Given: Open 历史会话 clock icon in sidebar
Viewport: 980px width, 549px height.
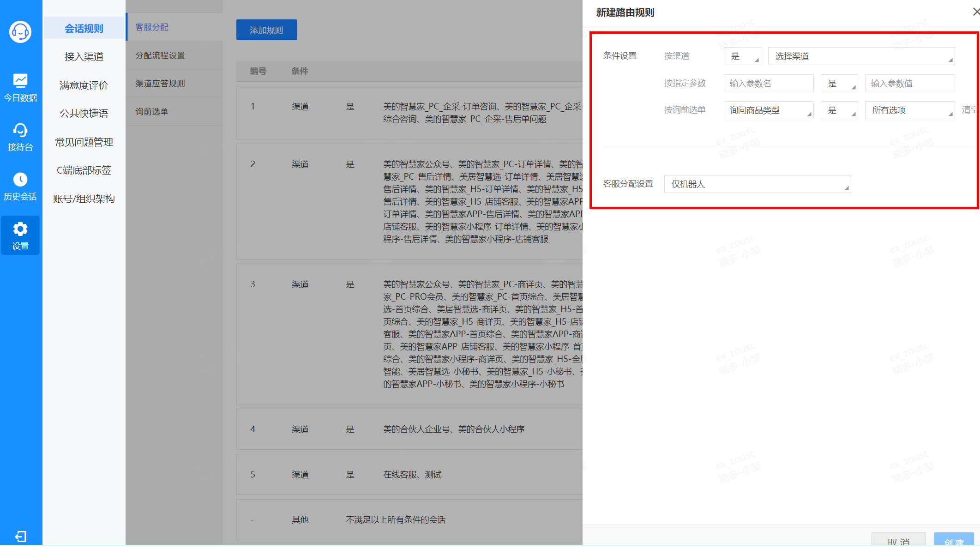Looking at the screenshot, I should click(20, 179).
